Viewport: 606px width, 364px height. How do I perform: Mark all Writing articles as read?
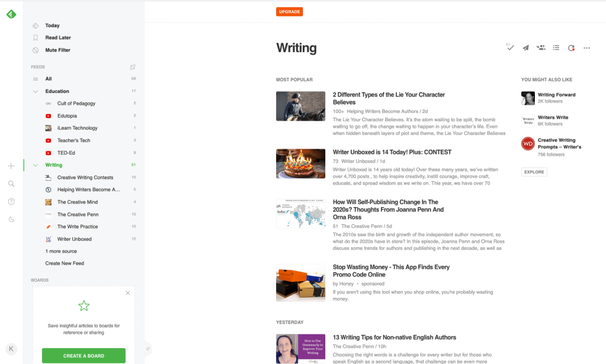click(x=510, y=48)
